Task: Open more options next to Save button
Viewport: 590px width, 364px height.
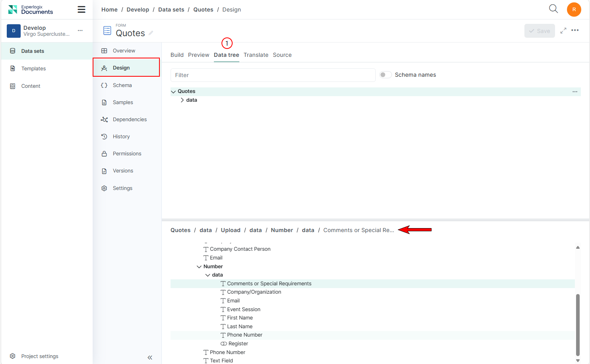Action: pyautogui.click(x=575, y=31)
